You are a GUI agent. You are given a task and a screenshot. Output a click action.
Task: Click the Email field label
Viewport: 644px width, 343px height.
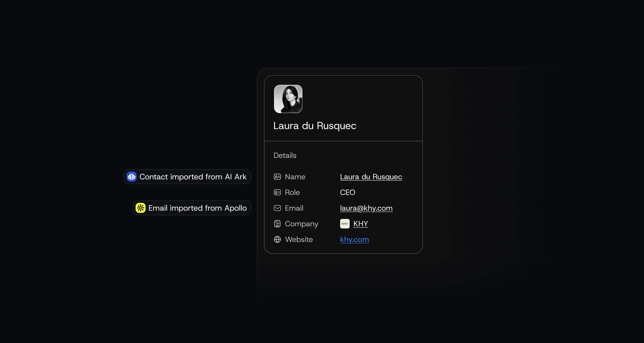pos(294,208)
